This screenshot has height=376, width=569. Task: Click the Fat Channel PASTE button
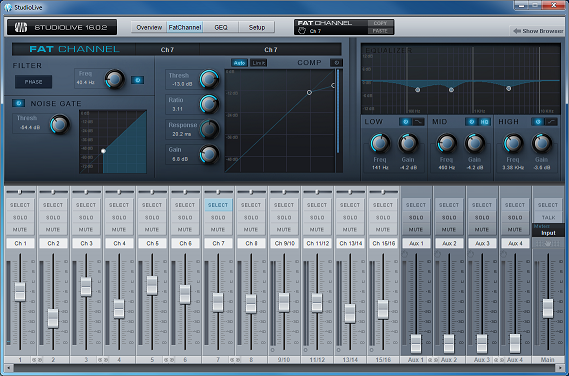[x=380, y=31]
